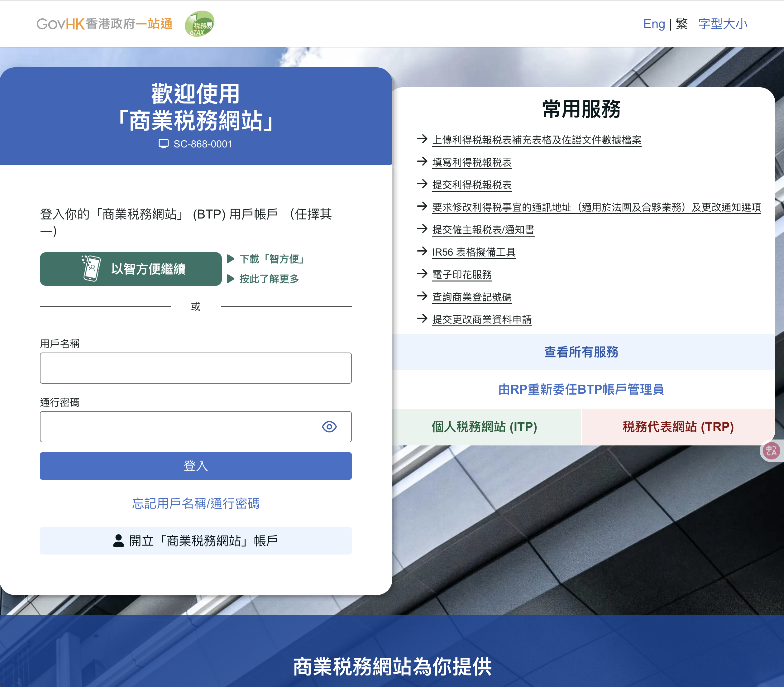Open 稅務代表網站 (TRP) tab
This screenshot has width=784, height=687.
678,427
